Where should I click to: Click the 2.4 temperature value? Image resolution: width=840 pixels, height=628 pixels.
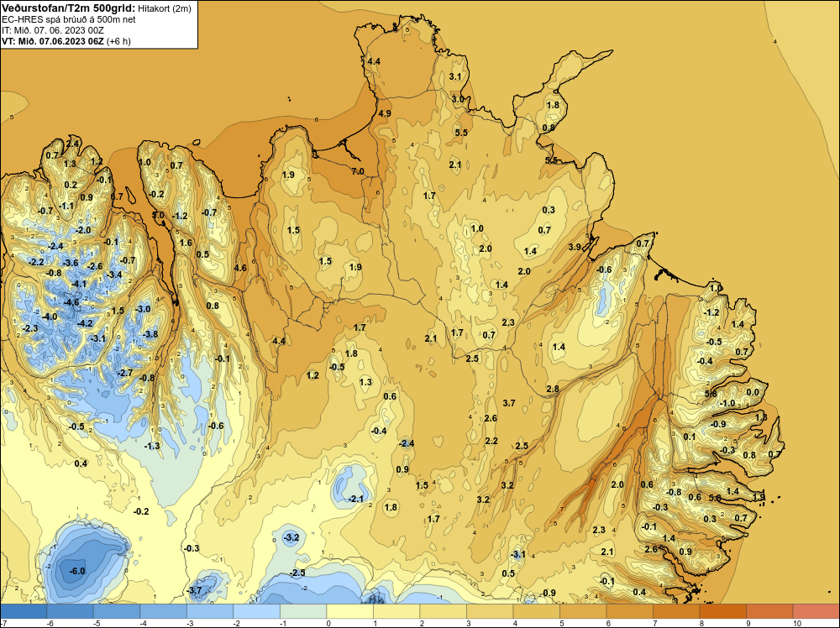click(72, 143)
